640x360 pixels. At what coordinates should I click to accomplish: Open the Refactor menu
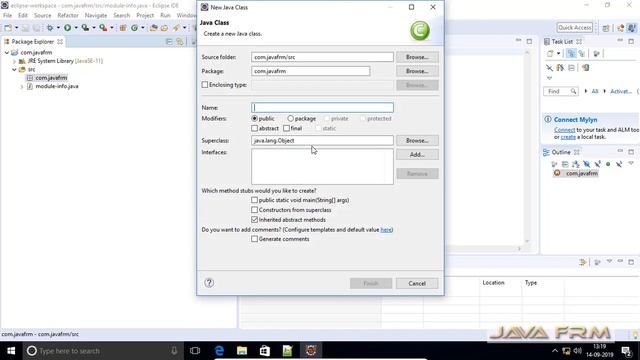point(68,15)
